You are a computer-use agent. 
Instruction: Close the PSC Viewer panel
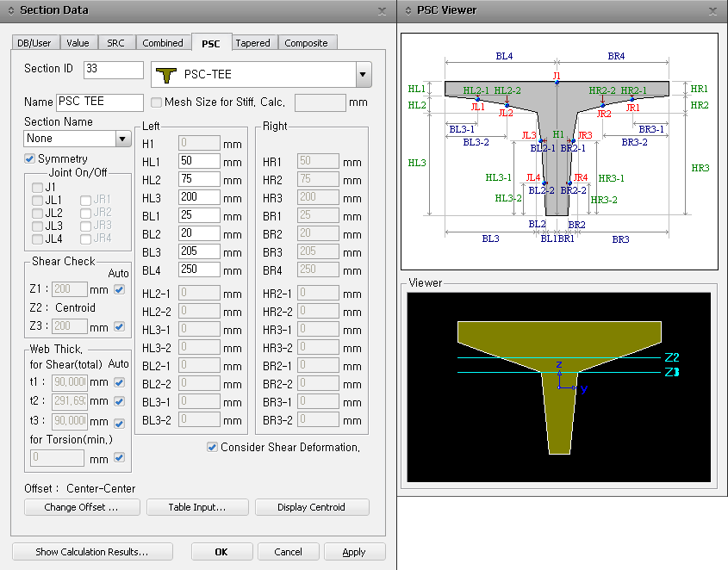(712, 11)
